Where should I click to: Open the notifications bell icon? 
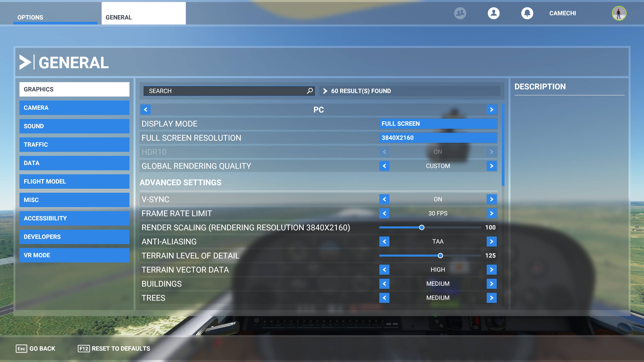pos(527,13)
